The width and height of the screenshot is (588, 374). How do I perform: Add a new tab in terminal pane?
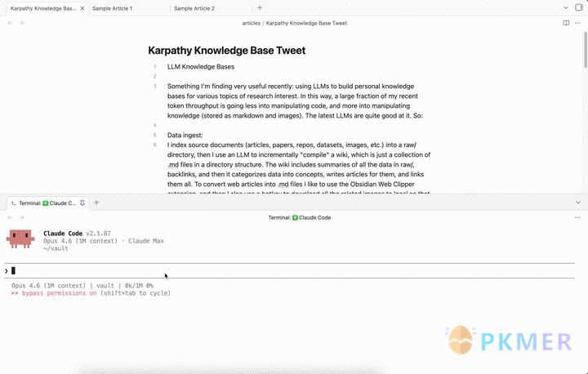[96, 203]
